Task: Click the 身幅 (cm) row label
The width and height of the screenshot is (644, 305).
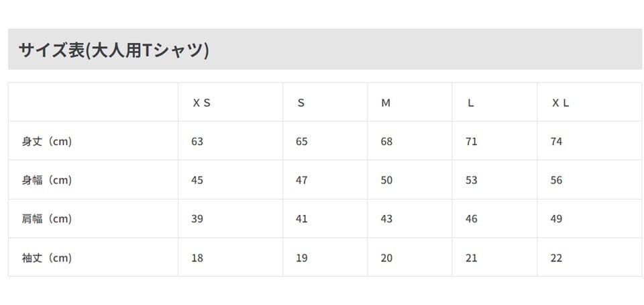Action: click(x=47, y=180)
